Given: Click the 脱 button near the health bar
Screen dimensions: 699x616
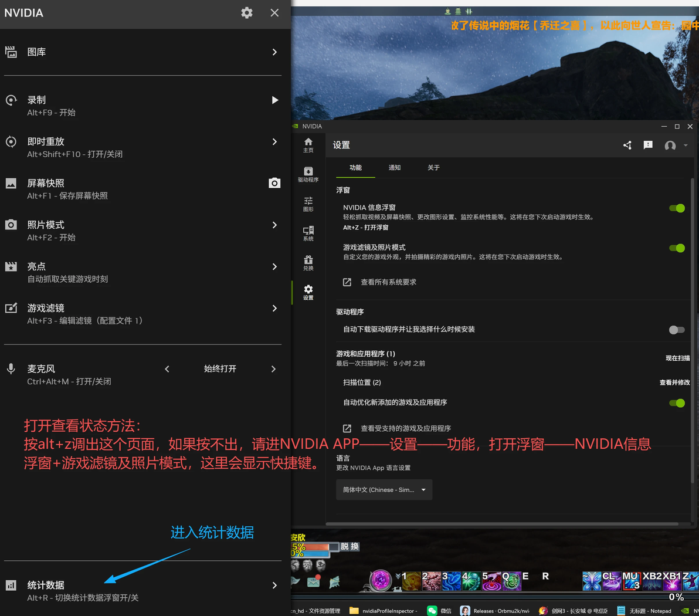Looking at the screenshot, I should tap(345, 546).
